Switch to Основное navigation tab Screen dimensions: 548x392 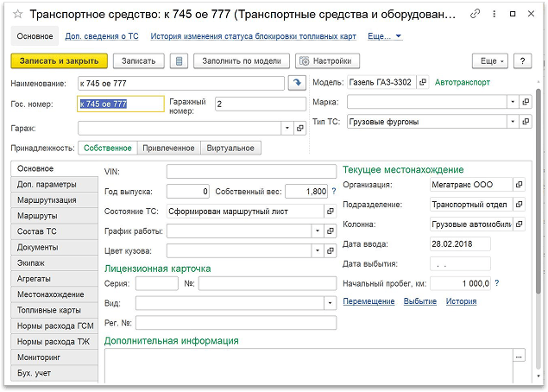(x=35, y=36)
